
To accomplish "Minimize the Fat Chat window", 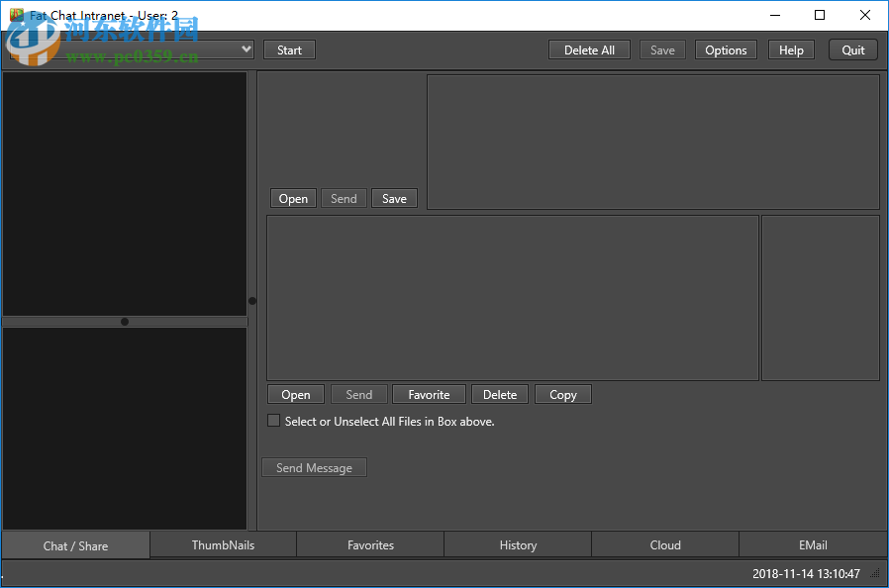I will pyautogui.click(x=775, y=15).
